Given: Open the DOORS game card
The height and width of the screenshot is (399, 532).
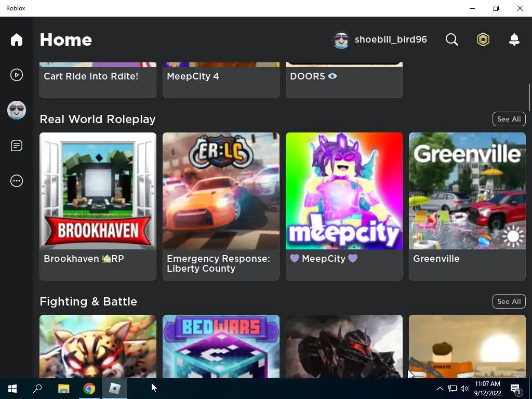Looking at the screenshot, I should click(344, 80).
